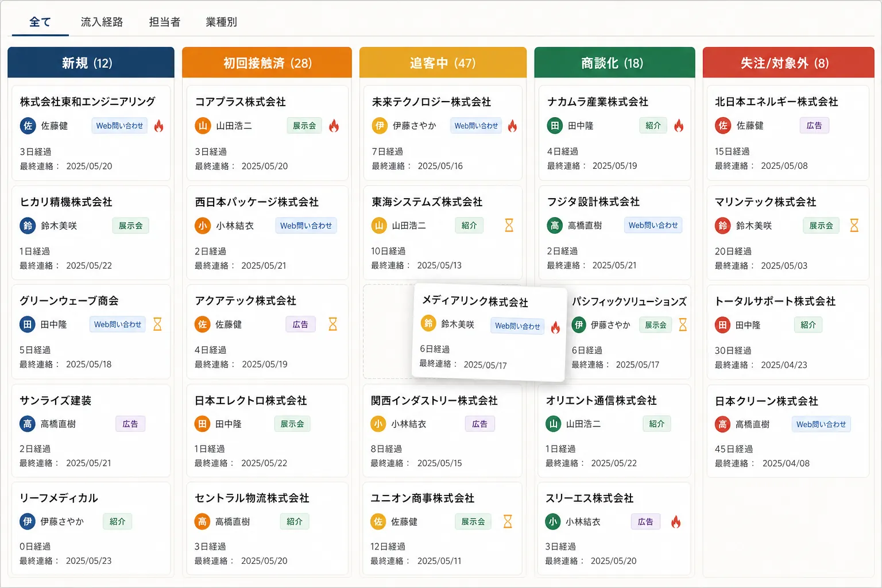Open the トータルサポート株式会社 card title
Image resolution: width=882 pixels, height=588 pixels.
(775, 301)
